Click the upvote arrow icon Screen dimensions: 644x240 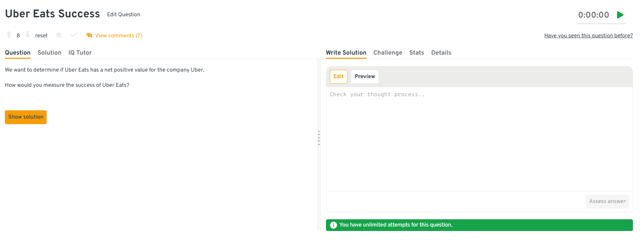(9, 35)
